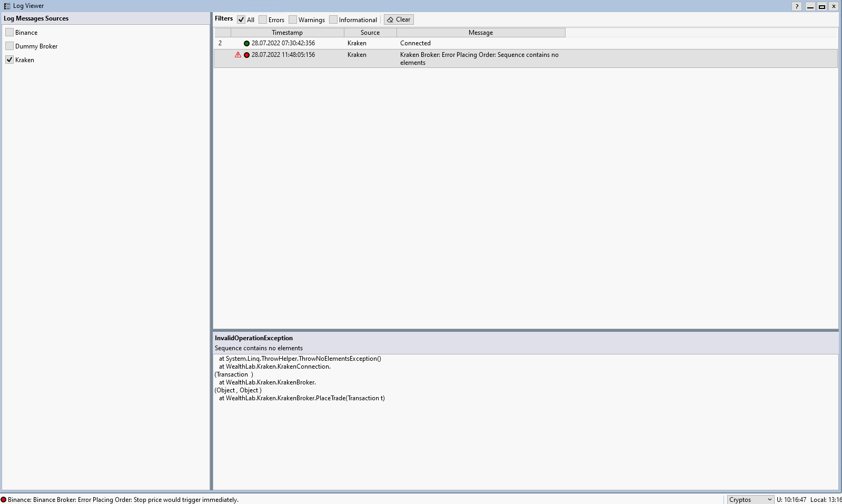
Task: Maximize the Log Viewer window
Action: 821,6
